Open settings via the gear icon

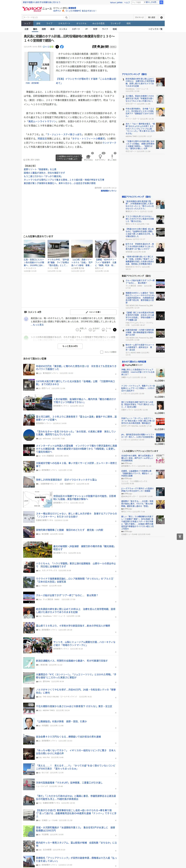click(161, 17)
